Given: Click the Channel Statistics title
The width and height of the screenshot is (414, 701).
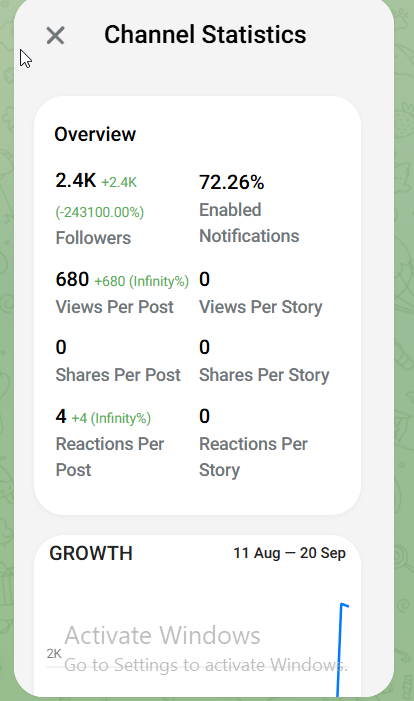Looking at the screenshot, I should click(205, 35).
